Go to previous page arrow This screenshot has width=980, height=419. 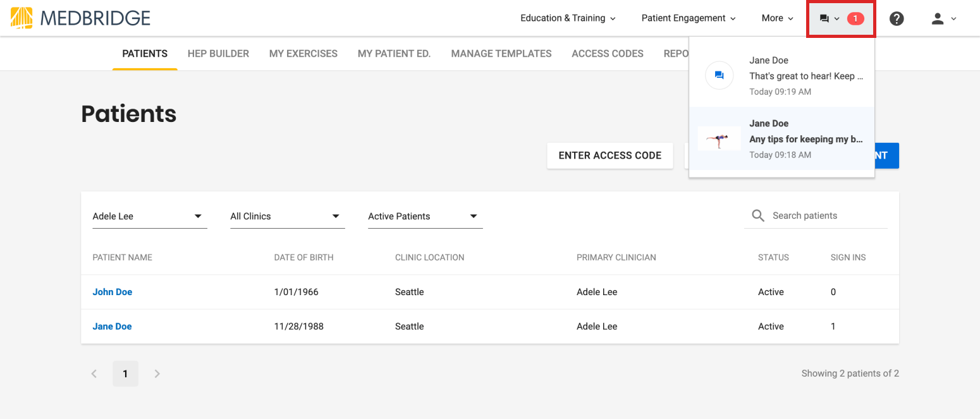pos(94,373)
